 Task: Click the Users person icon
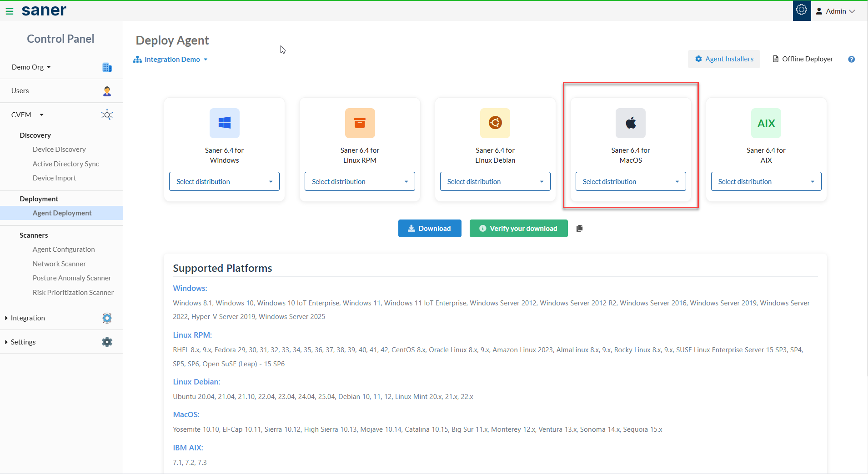pyautogui.click(x=107, y=91)
